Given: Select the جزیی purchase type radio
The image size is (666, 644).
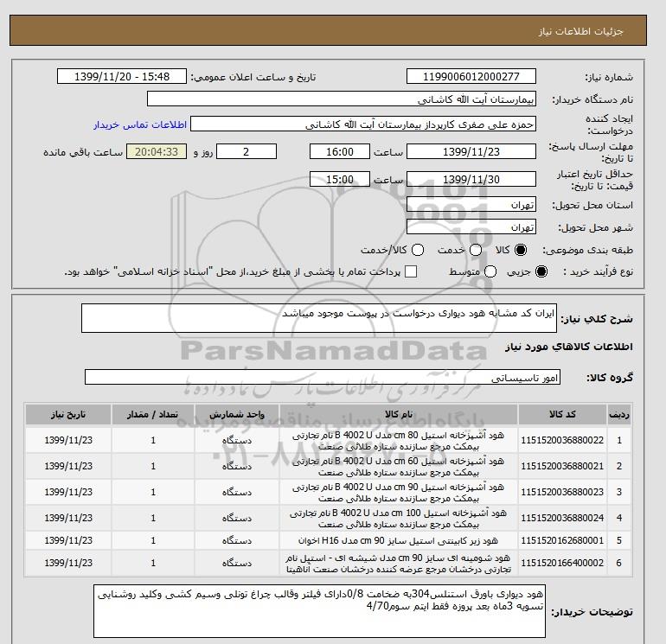Looking at the screenshot, I should click(541, 271).
